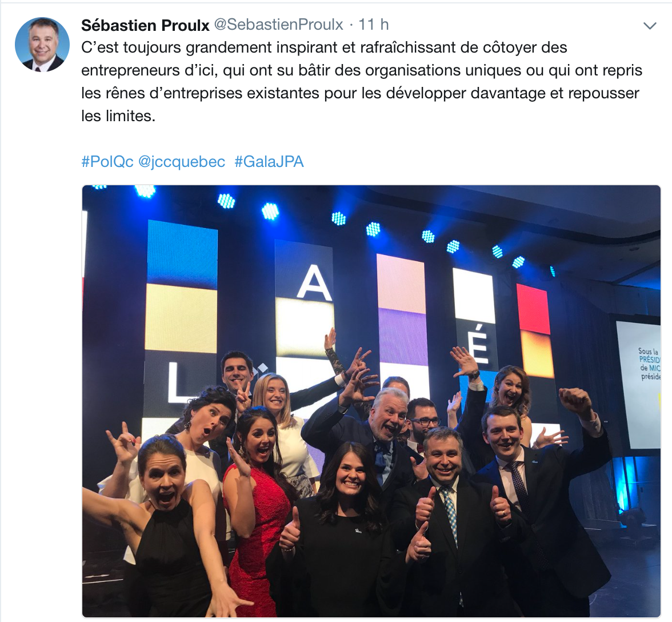The image size is (672, 622).
Task: Follow the #PolQc hashtag
Action: [107, 162]
